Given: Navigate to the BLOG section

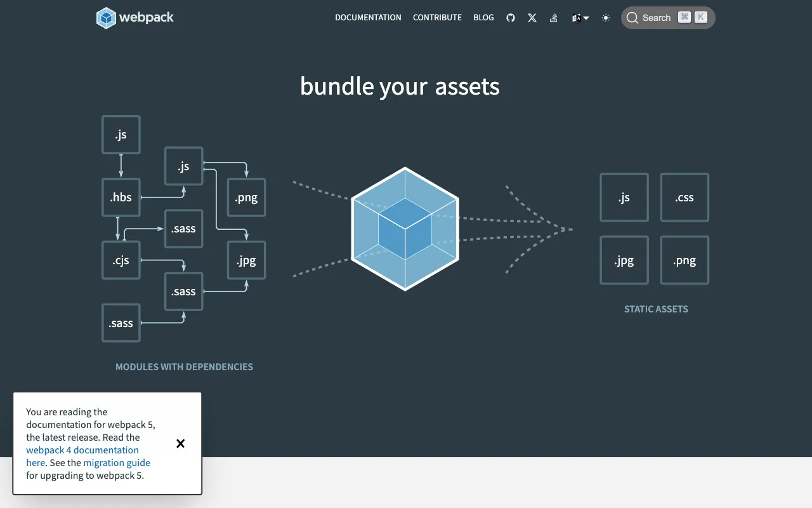Looking at the screenshot, I should point(483,18).
